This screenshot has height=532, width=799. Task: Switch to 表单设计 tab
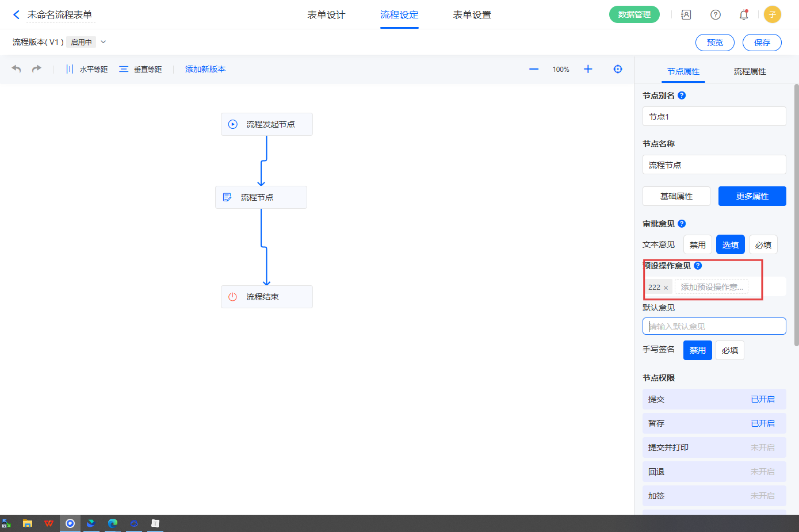coord(326,15)
